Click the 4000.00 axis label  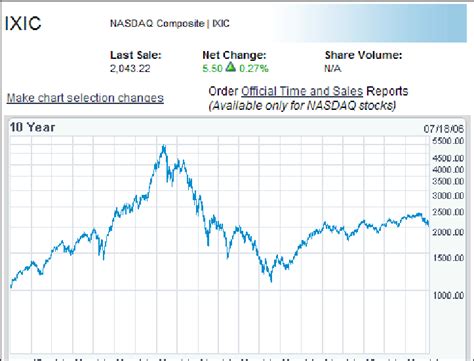pos(448,170)
